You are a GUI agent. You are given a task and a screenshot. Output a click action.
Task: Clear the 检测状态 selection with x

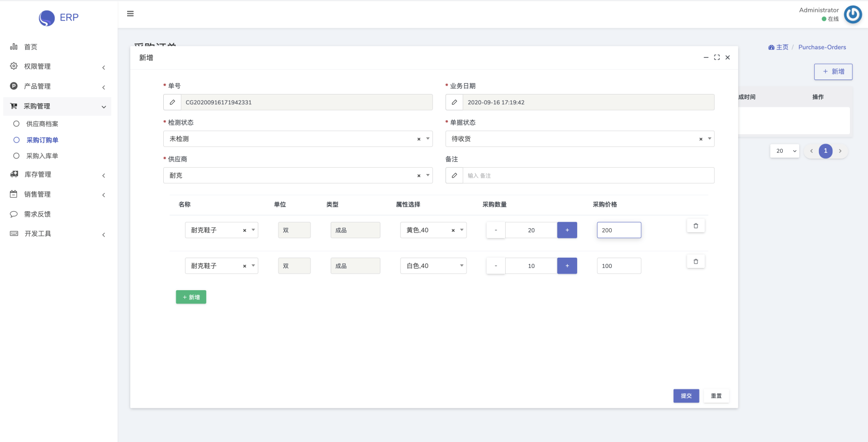coord(419,139)
